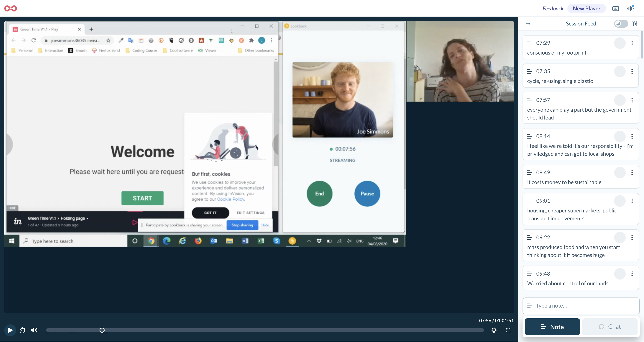Enter fullscreen mode
The height and width of the screenshot is (342, 644).
click(508, 330)
